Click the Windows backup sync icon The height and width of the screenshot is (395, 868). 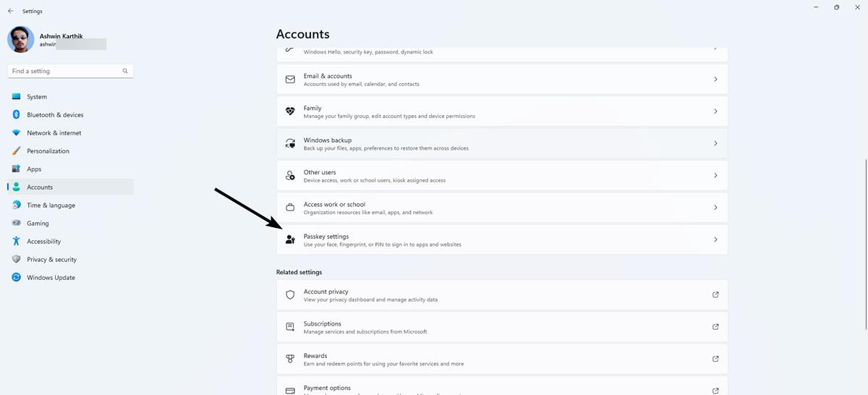290,143
